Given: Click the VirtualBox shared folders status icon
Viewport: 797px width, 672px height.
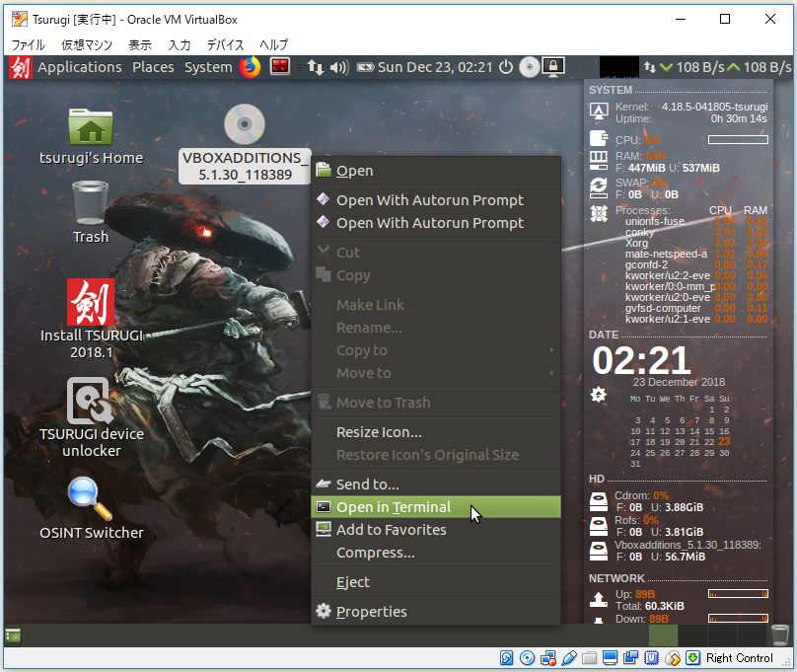Looking at the screenshot, I should click(x=590, y=658).
